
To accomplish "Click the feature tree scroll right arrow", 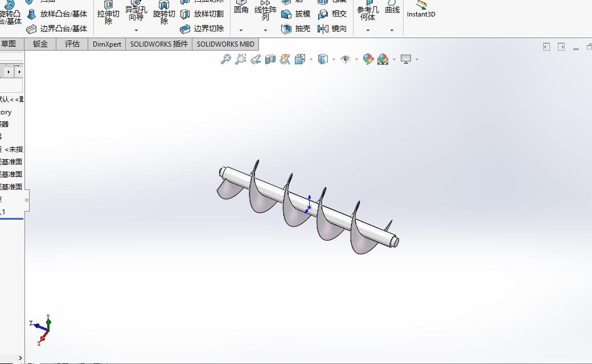I will tap(20, 358).
